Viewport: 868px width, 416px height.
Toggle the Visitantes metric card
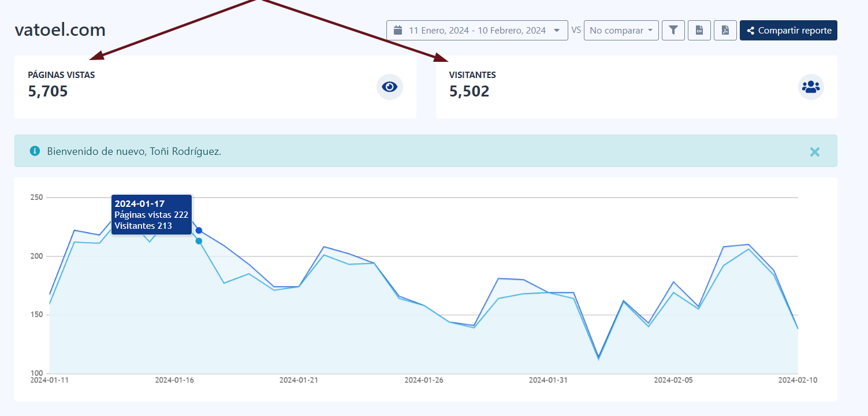point(636,87)
